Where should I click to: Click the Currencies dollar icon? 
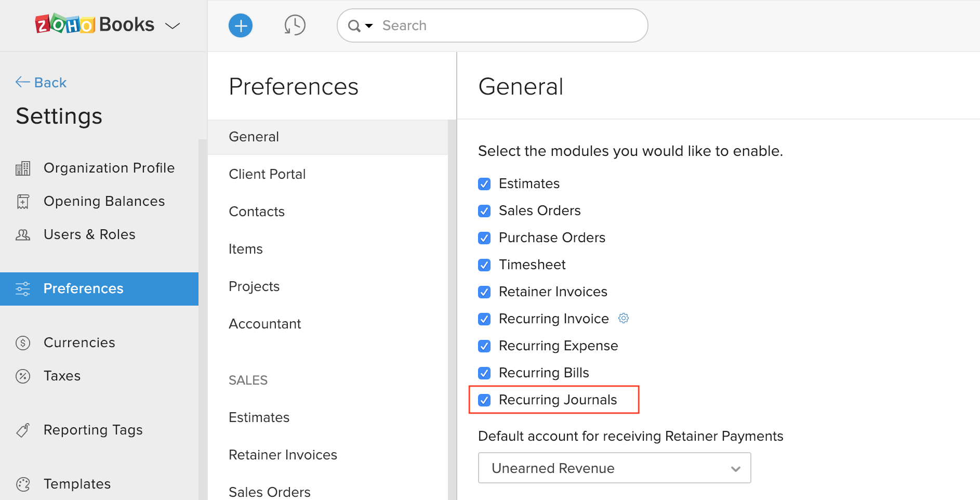coord(23,343)
